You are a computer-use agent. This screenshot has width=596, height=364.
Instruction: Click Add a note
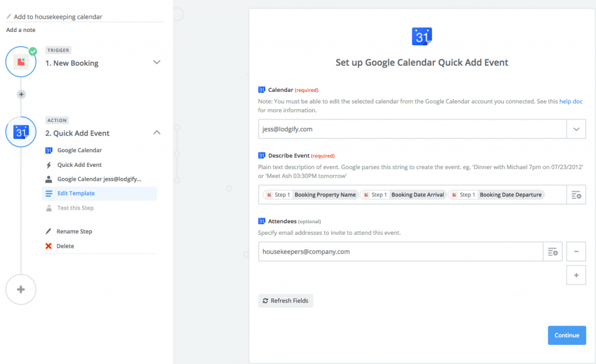tap(21, 30)
